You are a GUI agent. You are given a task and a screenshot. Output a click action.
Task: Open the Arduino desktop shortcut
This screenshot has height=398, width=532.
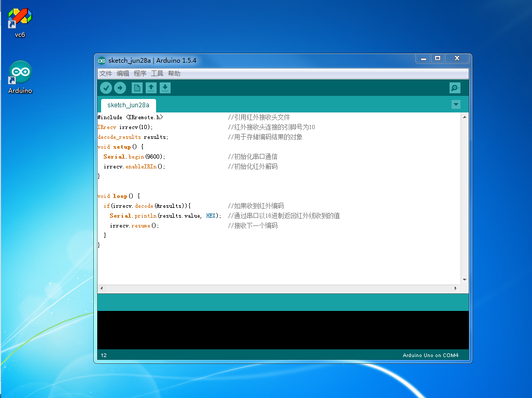tap(20, 77)
